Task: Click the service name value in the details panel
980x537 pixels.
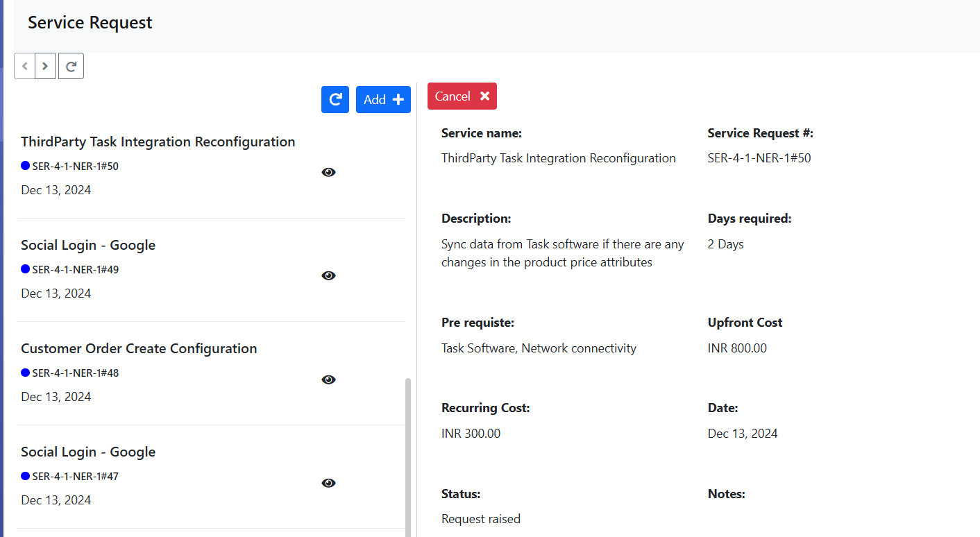Action: (559, 158)
